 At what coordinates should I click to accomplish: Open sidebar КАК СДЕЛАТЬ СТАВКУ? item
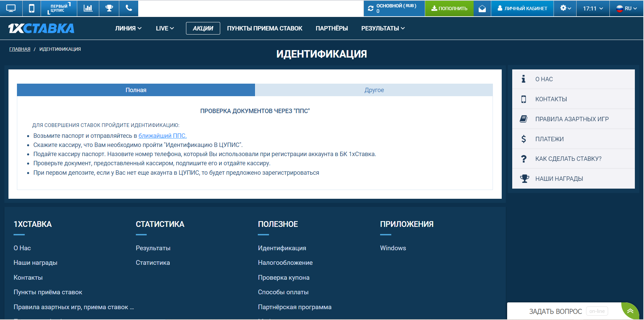pos(573,159)
